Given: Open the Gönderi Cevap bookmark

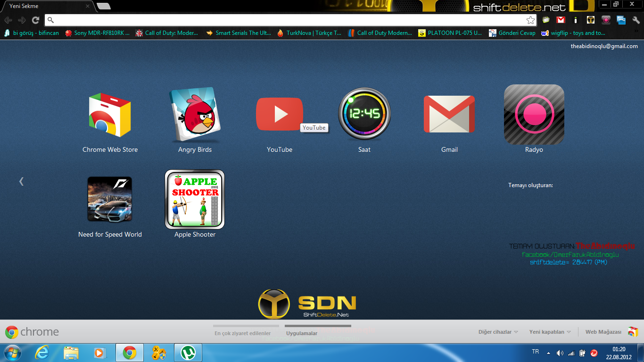Looking at the screenshot, I should 512,33.
